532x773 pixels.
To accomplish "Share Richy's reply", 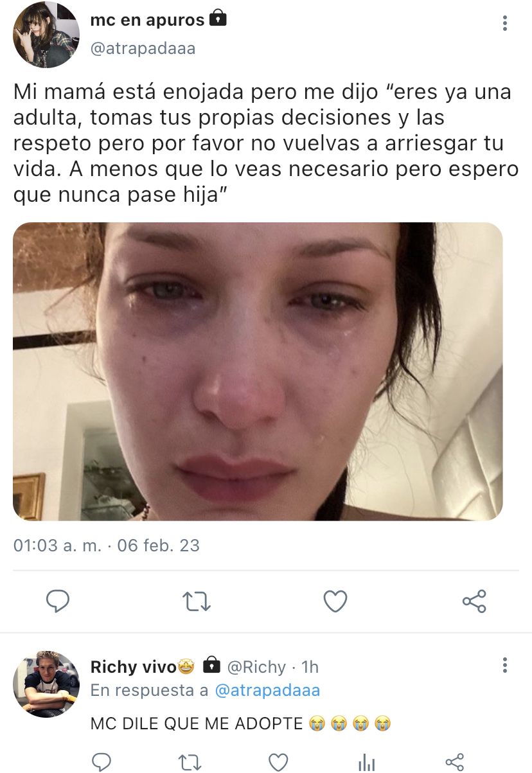I will pyautogui.click(x=454, y=762).
